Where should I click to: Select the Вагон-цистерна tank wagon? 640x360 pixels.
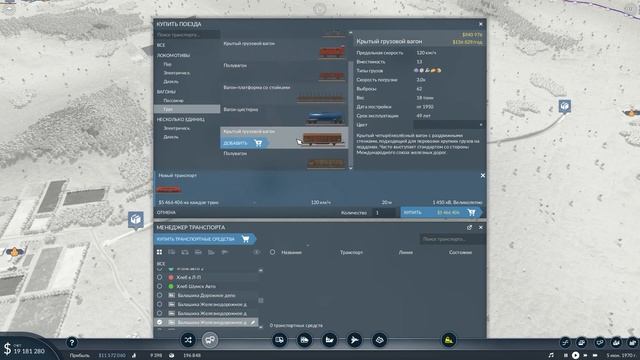click(x=284, y=115)
